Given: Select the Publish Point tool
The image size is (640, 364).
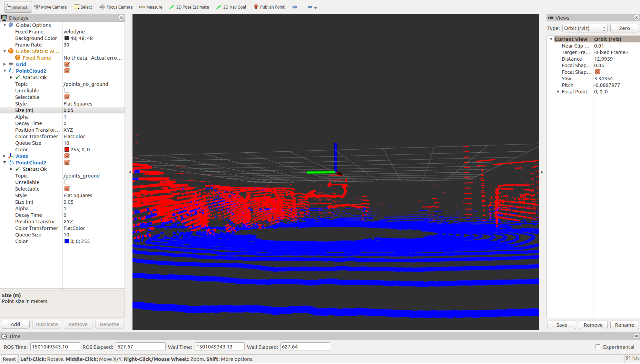Looking at the screenshot, I should pyautogui.click(x=269, y=7).
